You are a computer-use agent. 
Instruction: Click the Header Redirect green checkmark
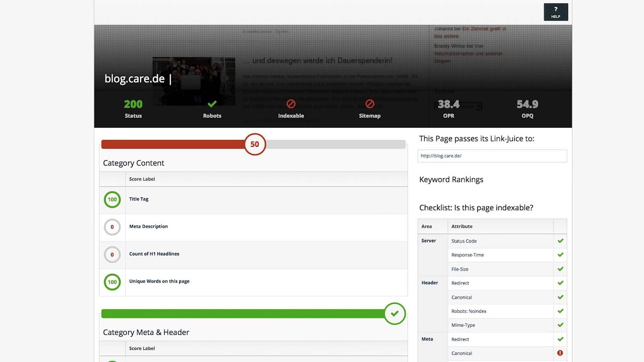point(560,283)
